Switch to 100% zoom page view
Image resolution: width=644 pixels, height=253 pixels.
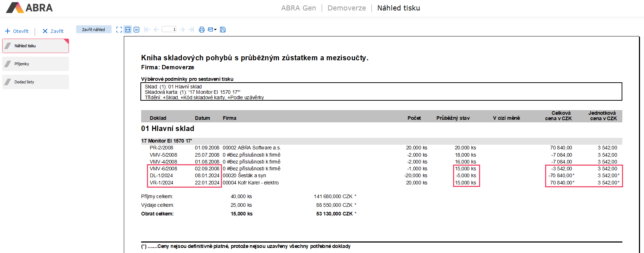[x=136, y=30]
